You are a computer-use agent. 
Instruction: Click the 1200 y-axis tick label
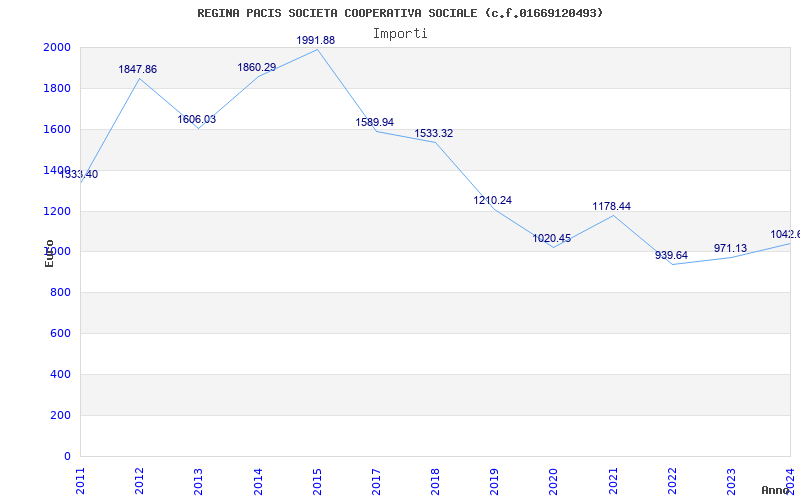click(x=57, y=211)
